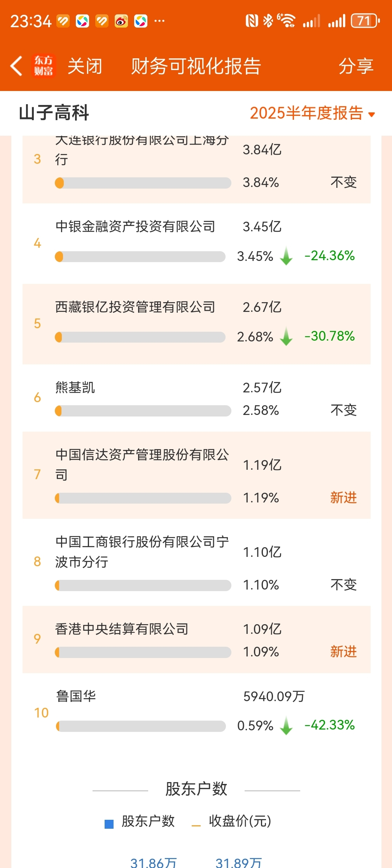Select shareholder row 香港中央结算有限公司
The width and height of the screenshot is (392, 868).
point(196,640)
